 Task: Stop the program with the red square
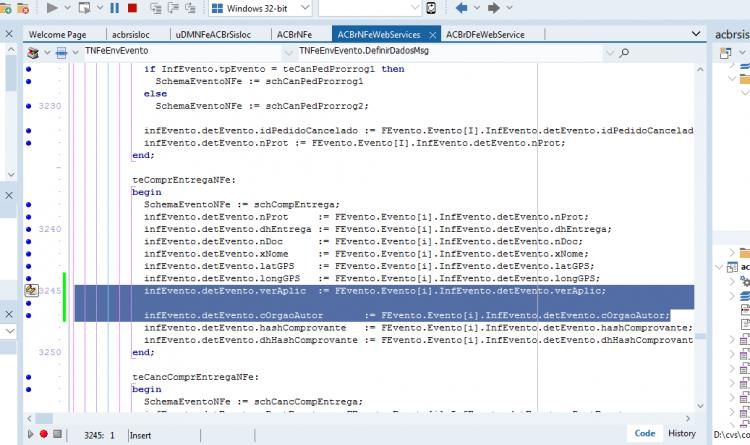click(132, 8)
